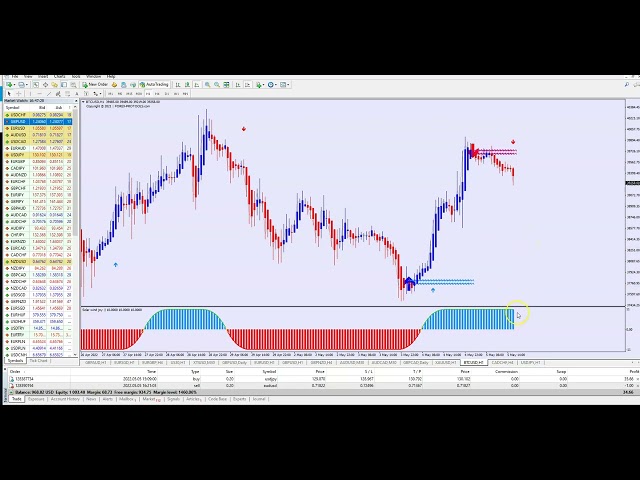Click the New Order toolbar button

click(x=95, y=84)
